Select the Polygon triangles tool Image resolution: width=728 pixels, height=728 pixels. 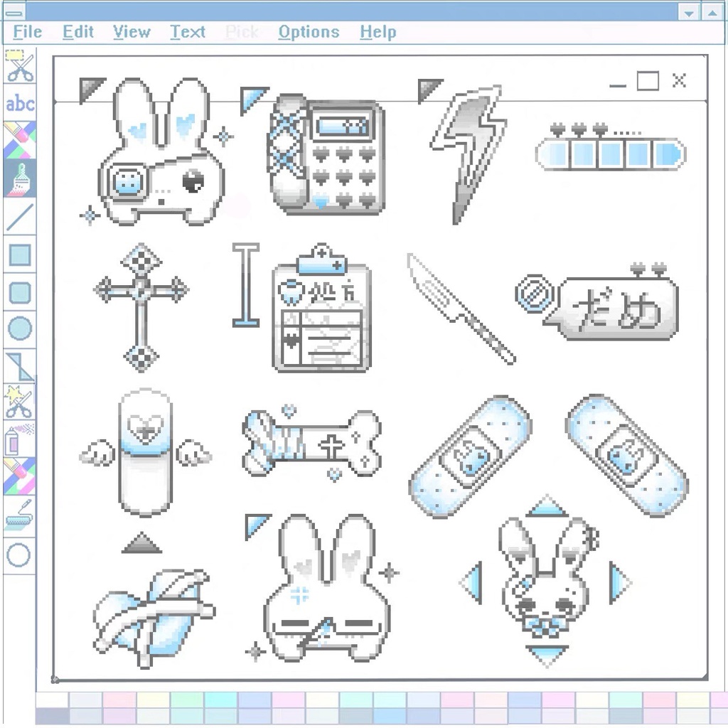point(19,366)
